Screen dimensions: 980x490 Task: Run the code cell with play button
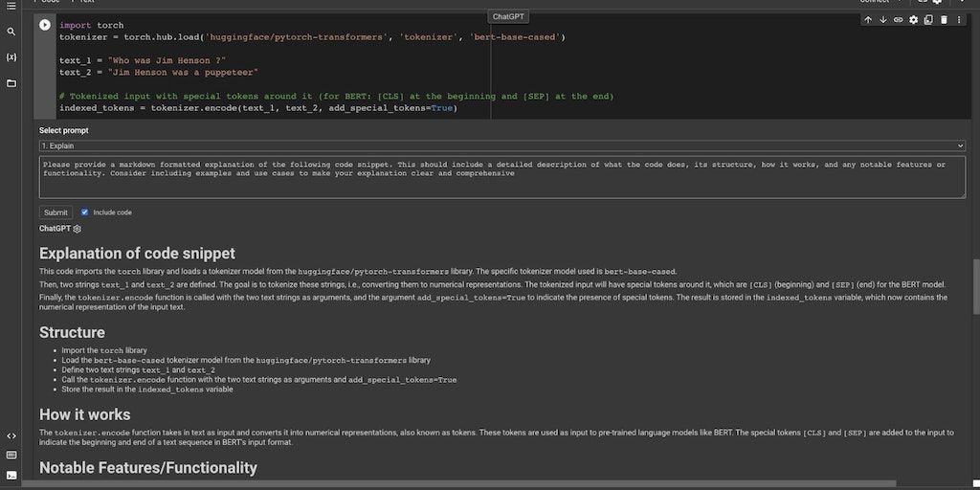click(x=45, y=25)
